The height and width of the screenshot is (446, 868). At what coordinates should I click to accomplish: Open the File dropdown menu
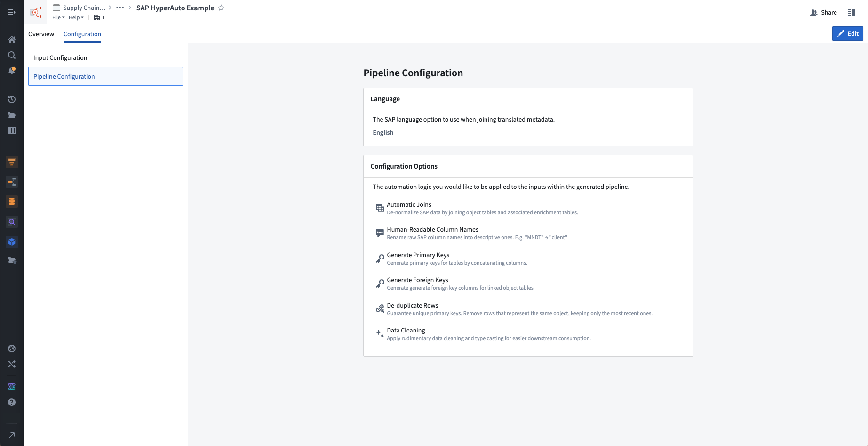(x=58, y=17)
